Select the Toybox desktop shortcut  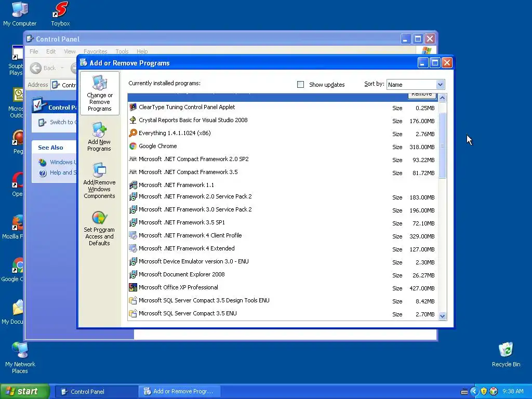coord(60,14)
